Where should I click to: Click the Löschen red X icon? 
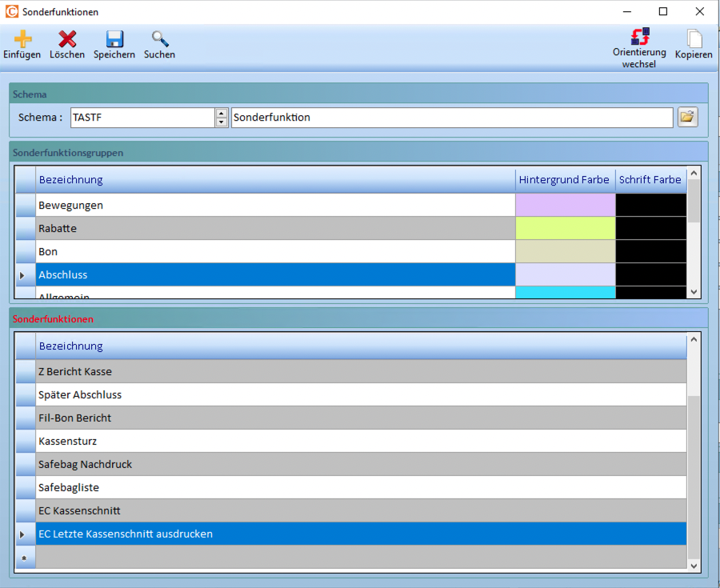(x=67, y=38)
